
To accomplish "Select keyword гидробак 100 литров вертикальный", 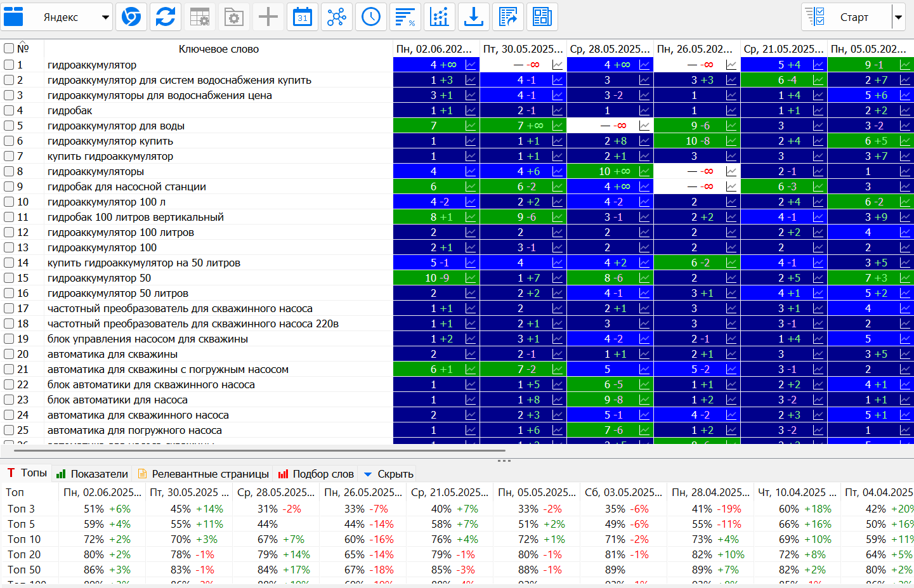I will coord(136,217).
